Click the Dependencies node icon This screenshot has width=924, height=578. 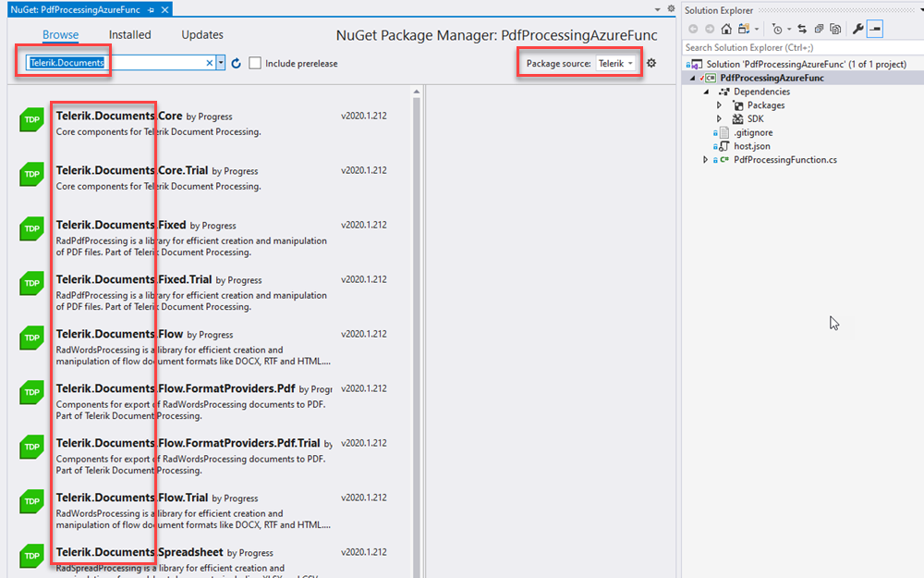pos(724,92)
